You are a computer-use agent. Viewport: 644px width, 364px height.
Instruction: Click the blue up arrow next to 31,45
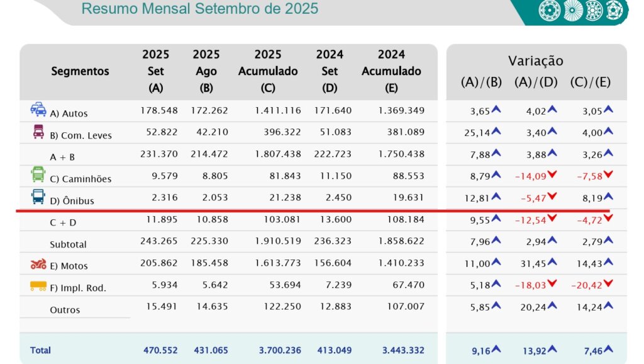tap(552, 263)
